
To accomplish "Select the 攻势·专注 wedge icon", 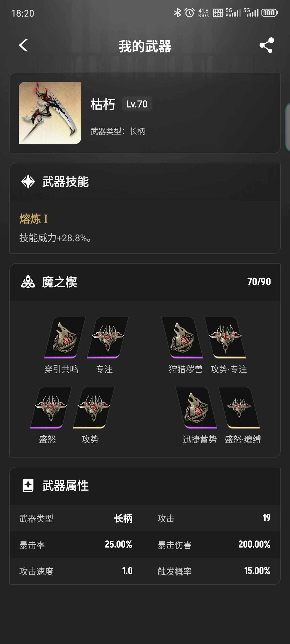I will 225,338.
